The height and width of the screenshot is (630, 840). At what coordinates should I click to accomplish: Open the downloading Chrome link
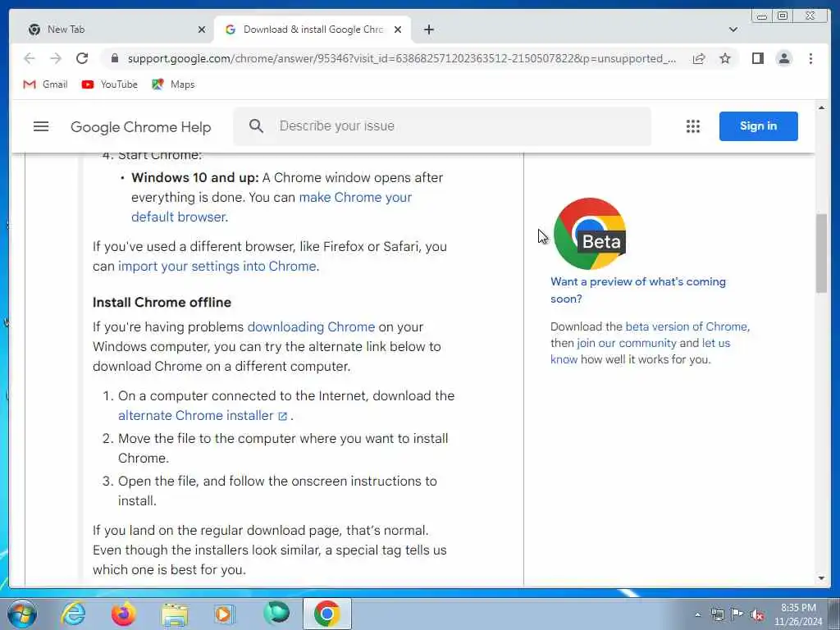[311, 326]
